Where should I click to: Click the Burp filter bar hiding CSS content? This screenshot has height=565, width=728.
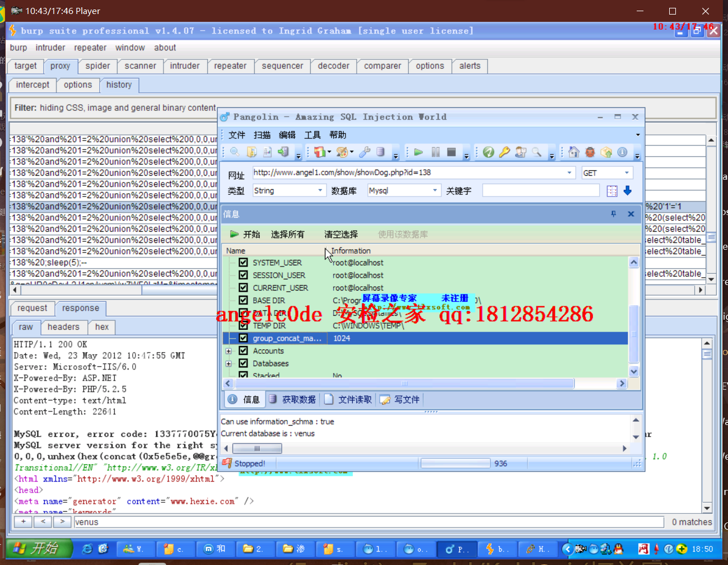coord(363,108)
